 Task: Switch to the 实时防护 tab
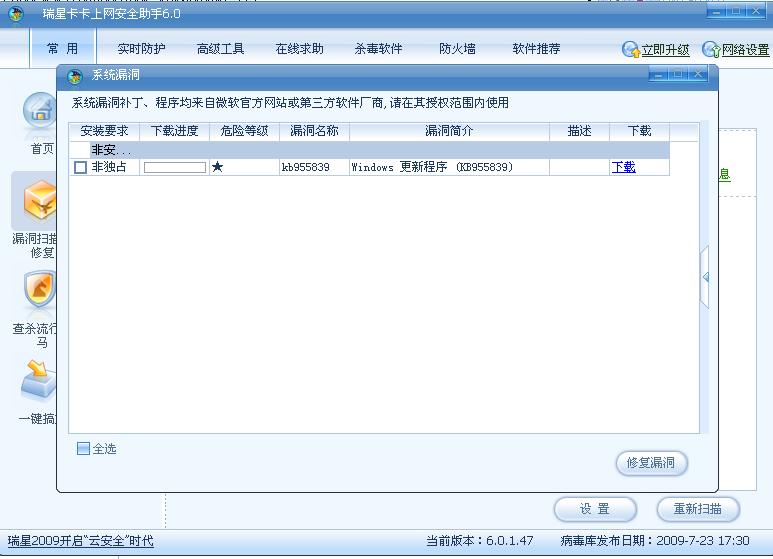point(141,48)
